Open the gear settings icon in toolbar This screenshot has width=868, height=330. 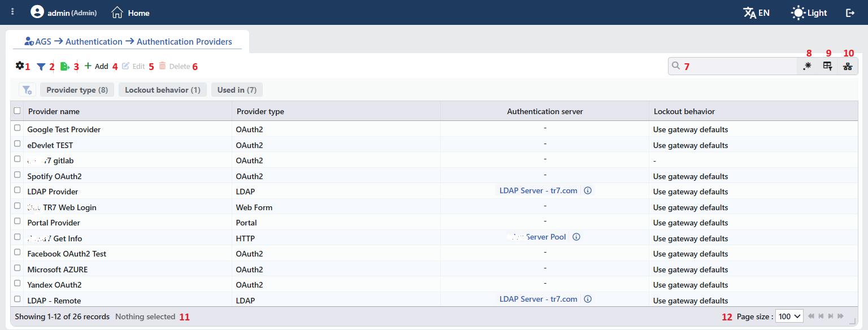(x=20, y=66)
